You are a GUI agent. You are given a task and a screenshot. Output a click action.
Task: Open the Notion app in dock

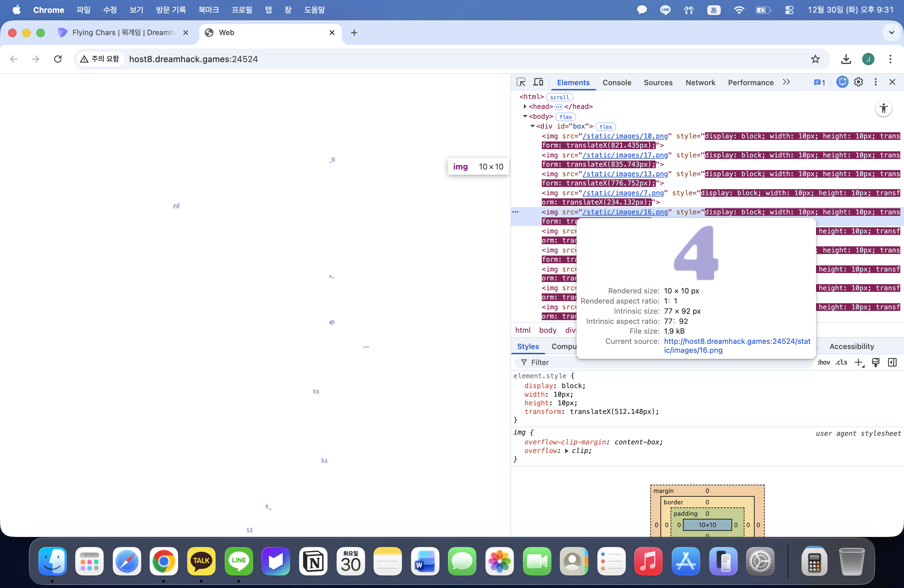point(313,561)
